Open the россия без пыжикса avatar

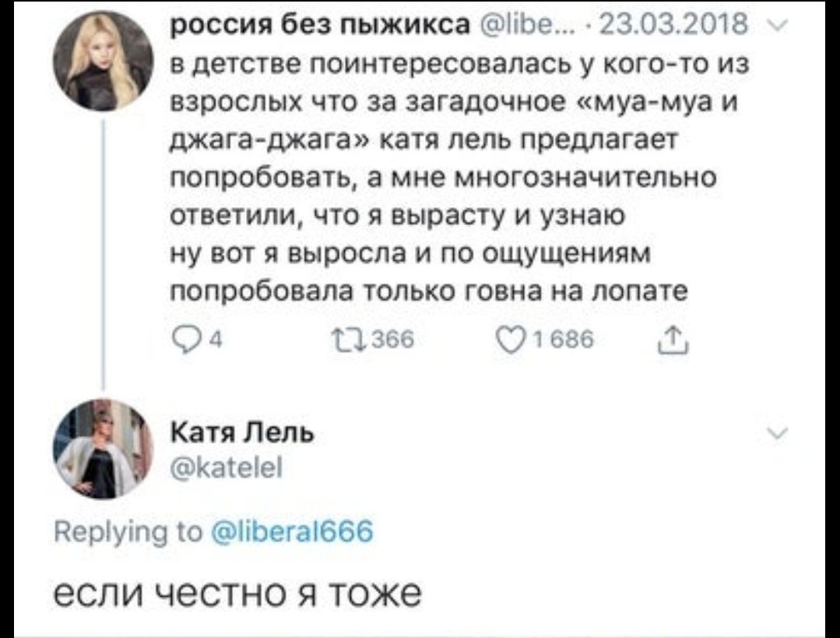104,60
